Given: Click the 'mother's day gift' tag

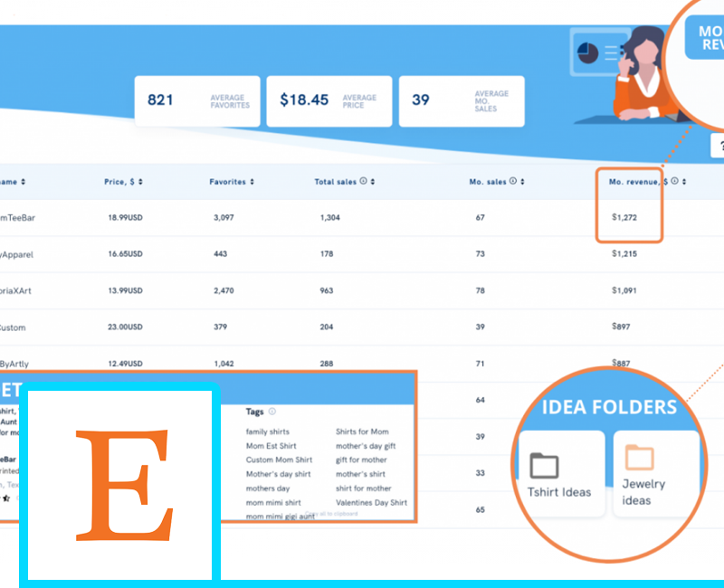Looking at the screenshot, I should tap(366, 446).
